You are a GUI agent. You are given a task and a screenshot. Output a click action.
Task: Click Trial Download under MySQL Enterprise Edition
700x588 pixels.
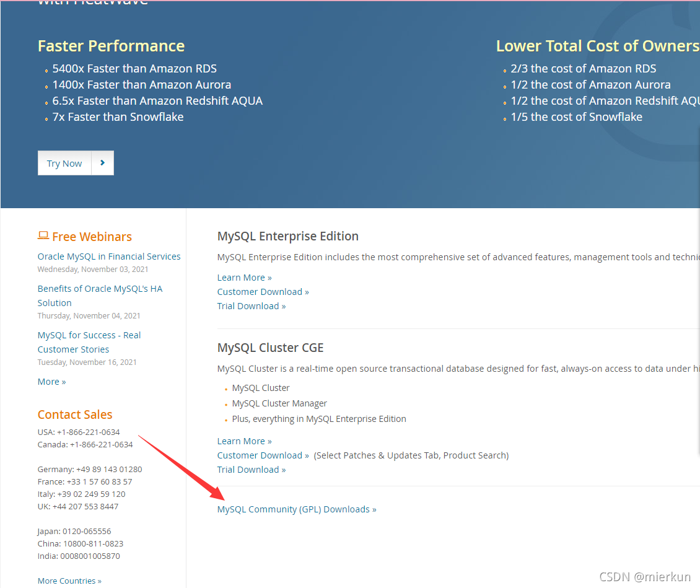pyautogui.click(x=252, y=306)
